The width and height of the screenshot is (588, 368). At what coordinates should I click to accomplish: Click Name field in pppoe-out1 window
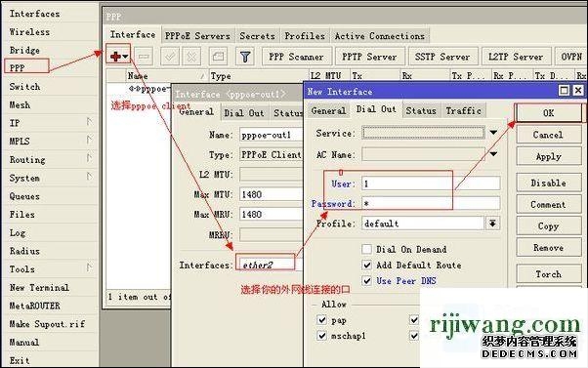pos(272,135)
